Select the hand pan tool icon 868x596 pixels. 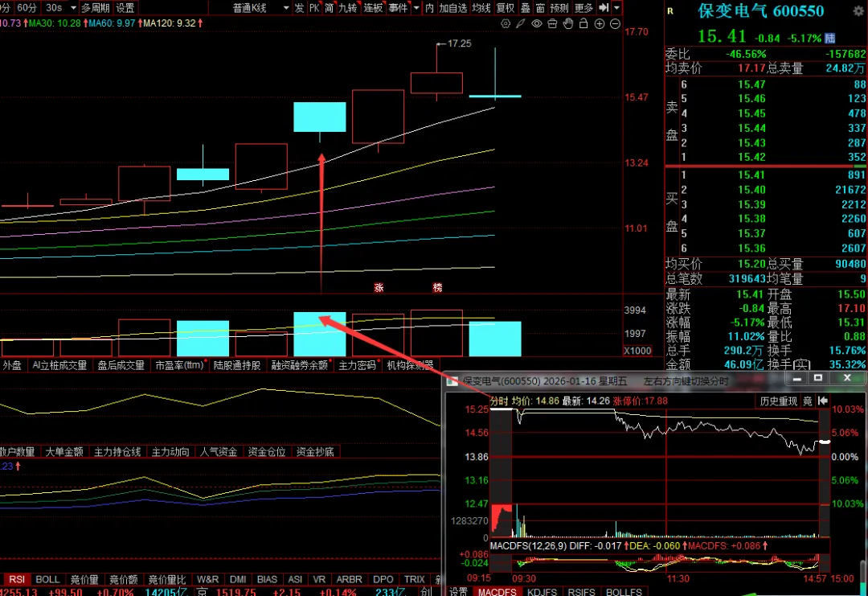click(568, 24)
